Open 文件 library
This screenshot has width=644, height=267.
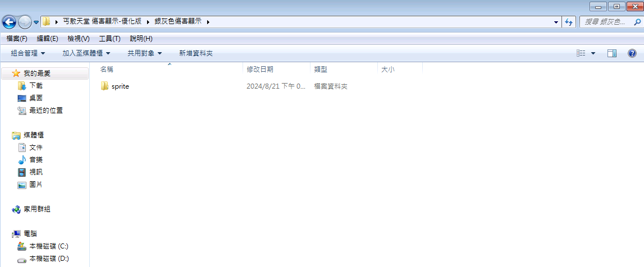pyautogui.click(x=36, y=147)
